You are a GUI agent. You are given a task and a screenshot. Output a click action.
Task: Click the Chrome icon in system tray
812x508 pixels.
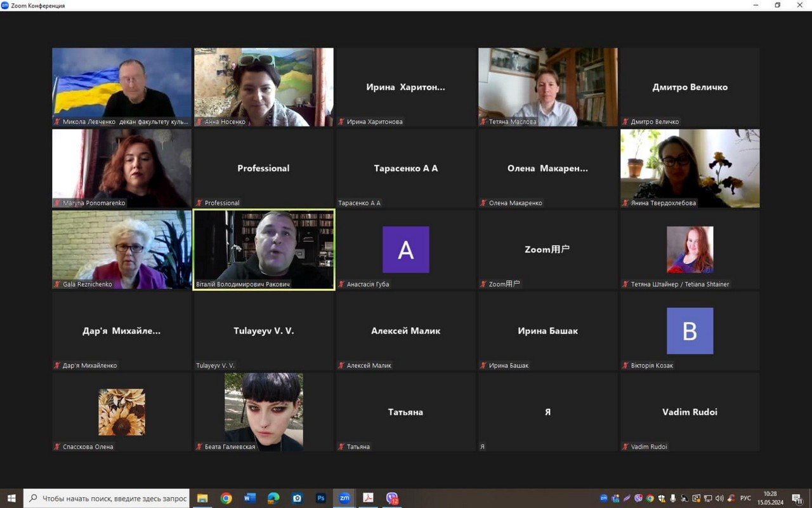tap(650, 498)
